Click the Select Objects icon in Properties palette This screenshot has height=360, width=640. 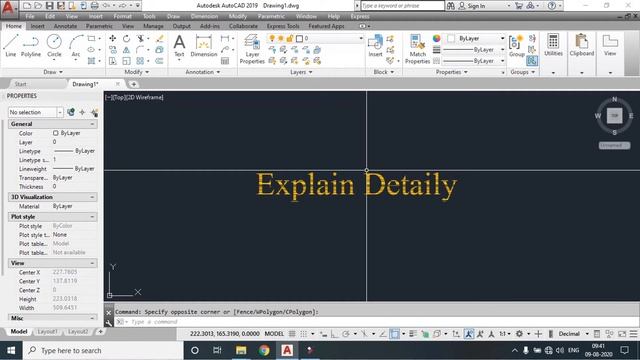tap(82, 112)
